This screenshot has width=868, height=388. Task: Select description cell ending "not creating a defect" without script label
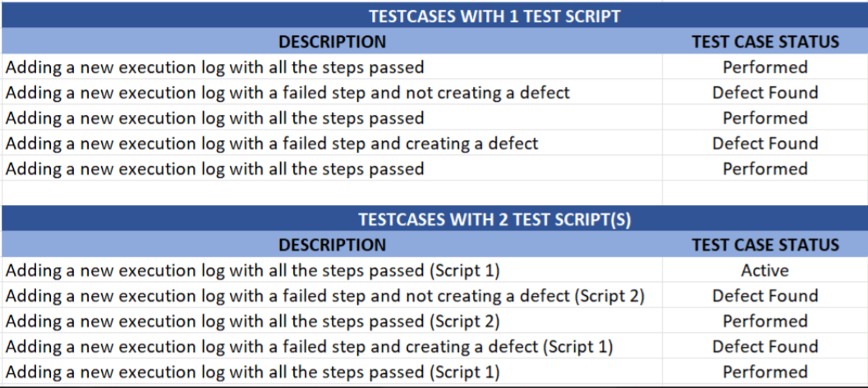(x=332, y=93)
